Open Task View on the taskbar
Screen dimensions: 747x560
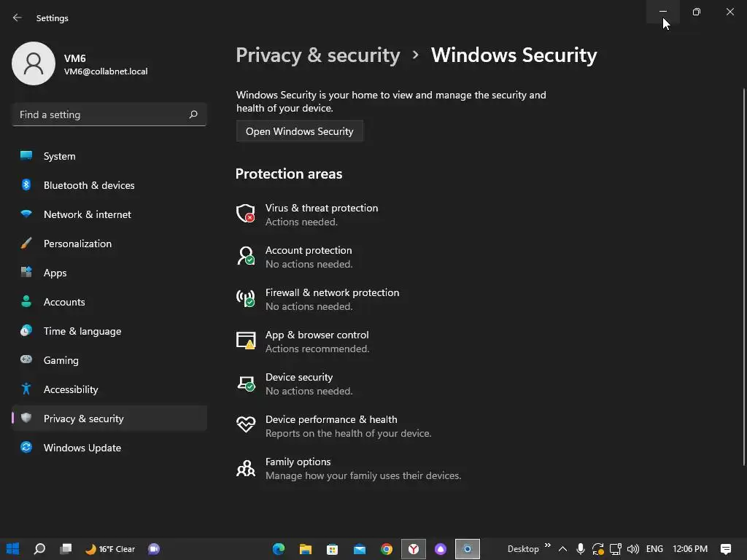tap(66, 548)
